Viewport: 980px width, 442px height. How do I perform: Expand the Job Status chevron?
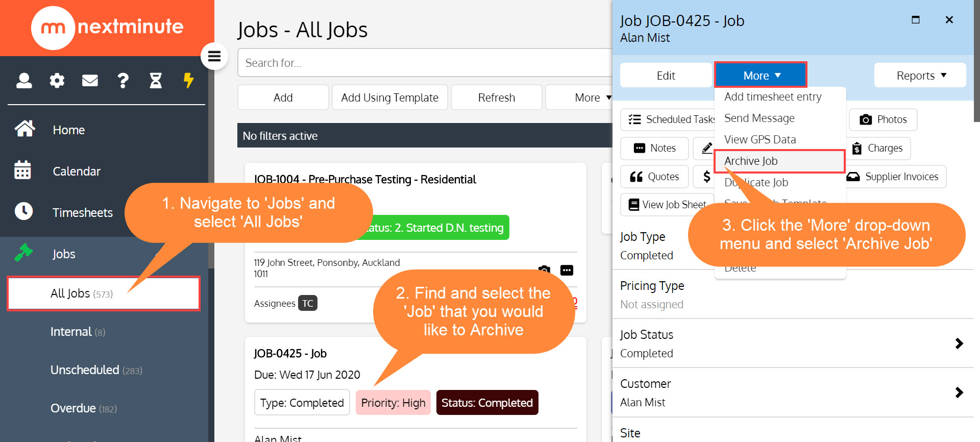(x=959, y=343)
